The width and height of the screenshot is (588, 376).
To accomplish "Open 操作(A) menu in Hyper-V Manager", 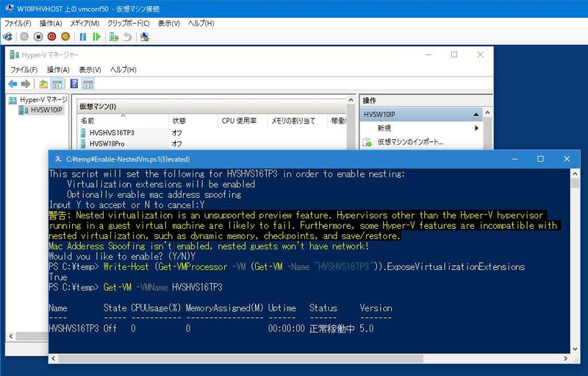I will coord(58,70).
